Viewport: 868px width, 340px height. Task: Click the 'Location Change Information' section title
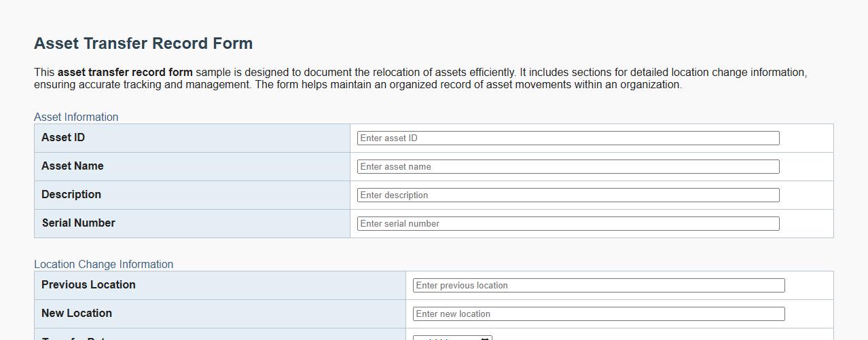click(x=103, y=264)
